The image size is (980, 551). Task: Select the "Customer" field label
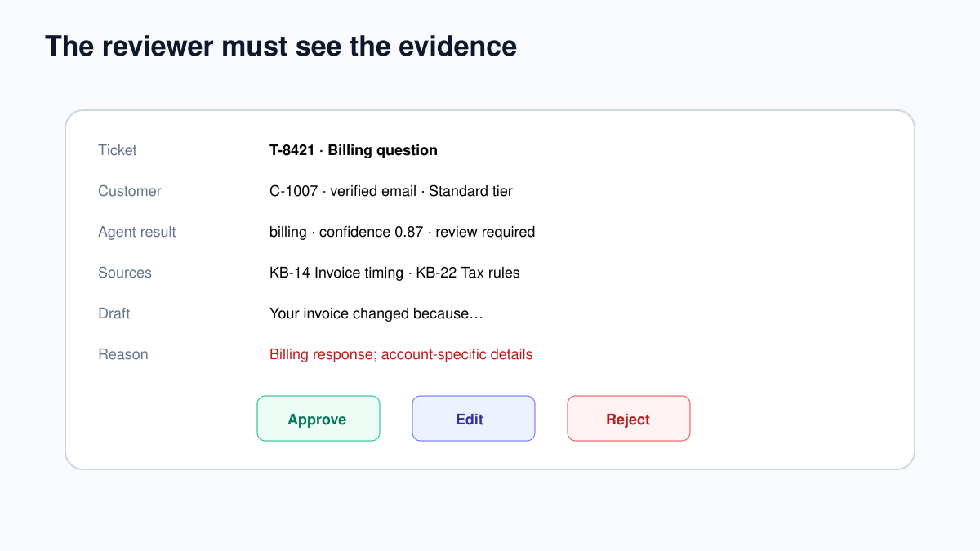(130, 191)
